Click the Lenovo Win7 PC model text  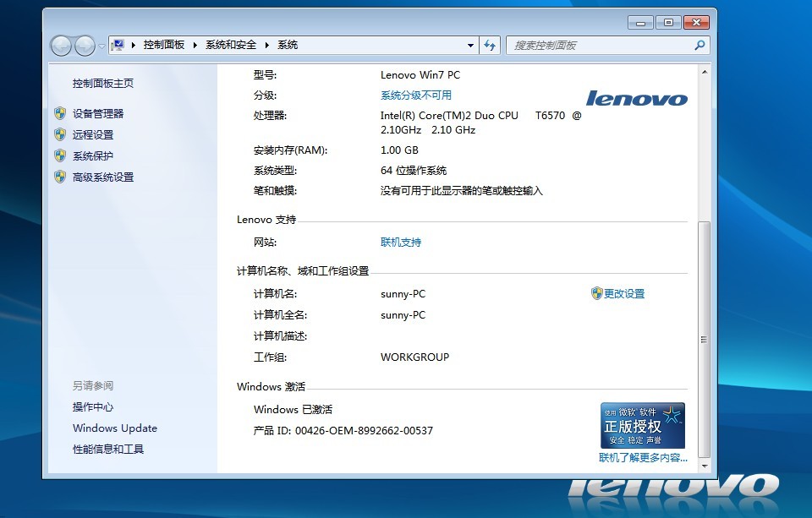pyautogui.click(x=420, y=75)
